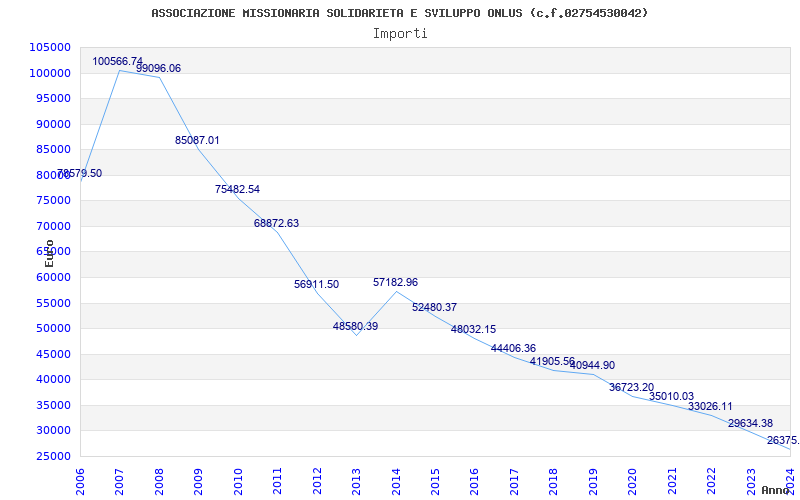Click the y-axis tick 70000
The height and width of the screenshot is (500, 800).
point(53,227)
